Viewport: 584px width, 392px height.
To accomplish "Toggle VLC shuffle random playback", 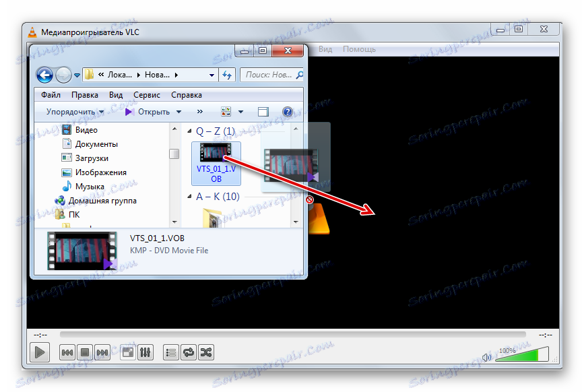I will tap(206, 352).
